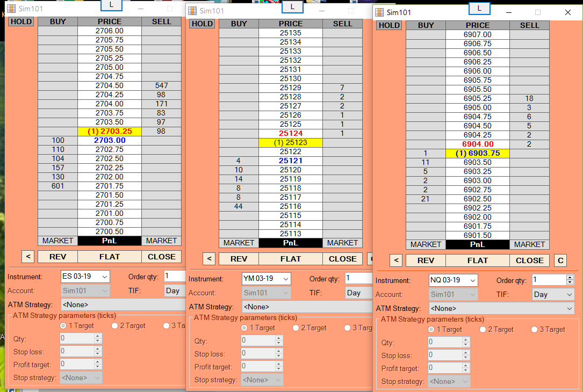Click price 2703.25 in ES ladder
The width and height of the screenshot is (583, 392).
point(109,131)
